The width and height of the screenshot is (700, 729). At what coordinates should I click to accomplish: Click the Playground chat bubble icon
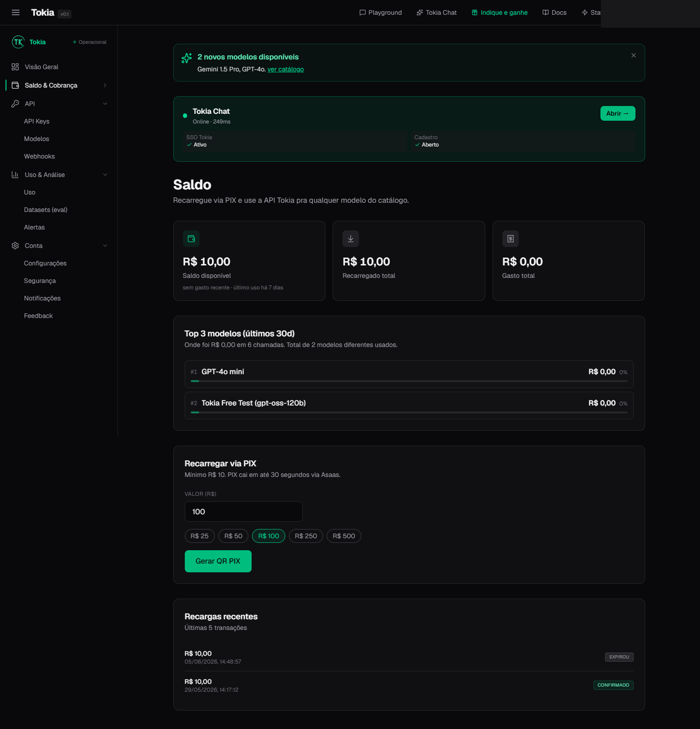tap(363, 12)
